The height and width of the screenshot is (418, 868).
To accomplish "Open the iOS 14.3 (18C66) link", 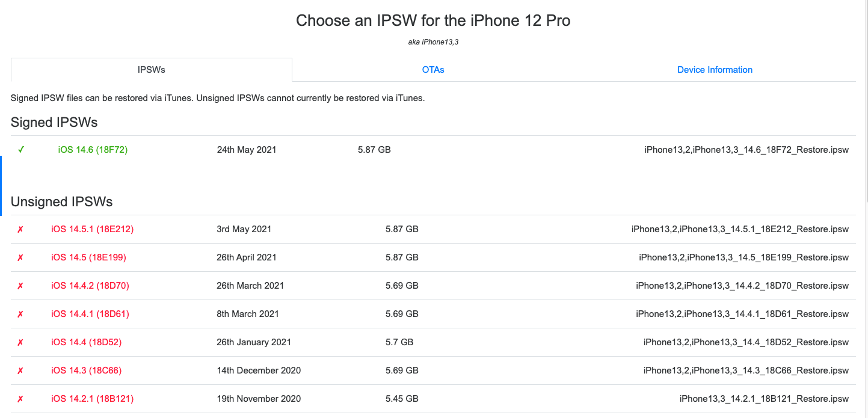I will (85, 370).
